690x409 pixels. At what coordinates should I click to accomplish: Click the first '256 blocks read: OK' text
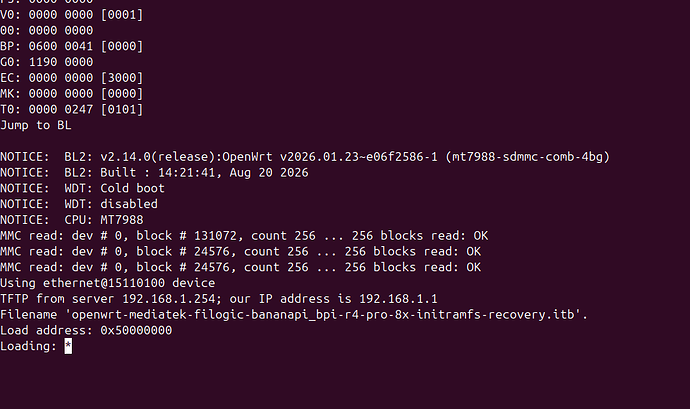(x=420, y=236)
